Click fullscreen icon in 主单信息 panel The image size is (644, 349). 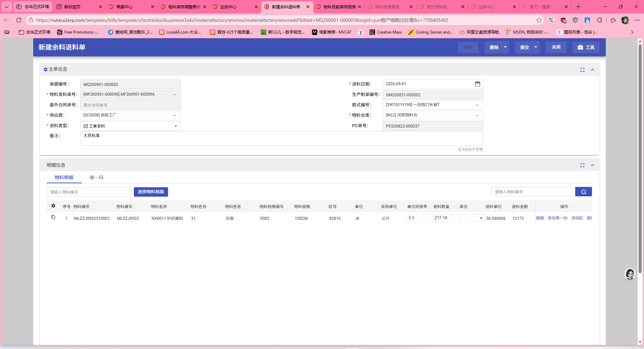pos(582,70)
